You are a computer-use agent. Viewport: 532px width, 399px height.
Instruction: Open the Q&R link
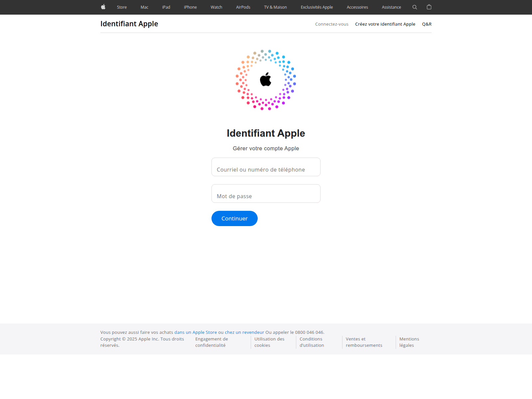(x=427, y=24)
